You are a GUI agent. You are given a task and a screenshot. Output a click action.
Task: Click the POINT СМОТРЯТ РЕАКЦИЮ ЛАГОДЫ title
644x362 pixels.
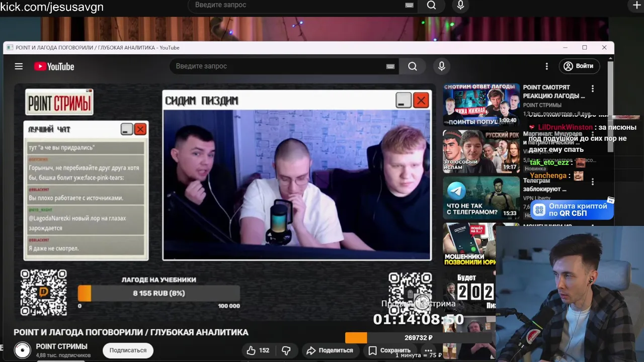(x=554, y=92)
